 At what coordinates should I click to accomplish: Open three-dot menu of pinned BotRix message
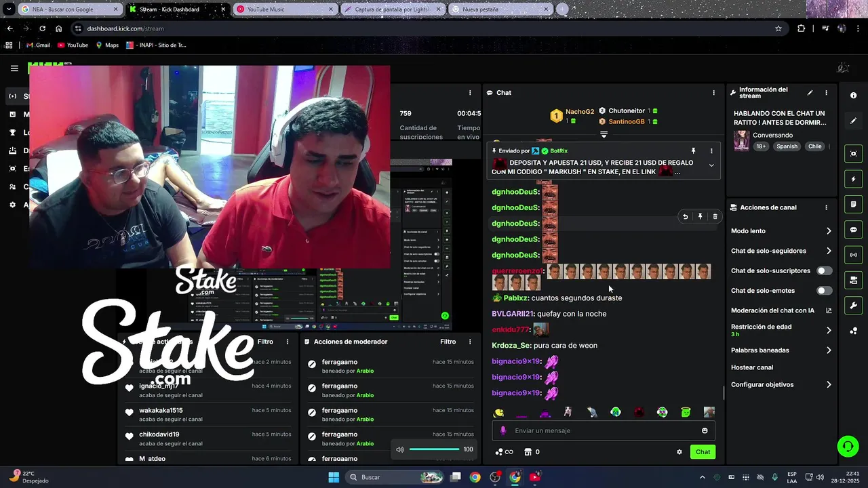(711, 151)
